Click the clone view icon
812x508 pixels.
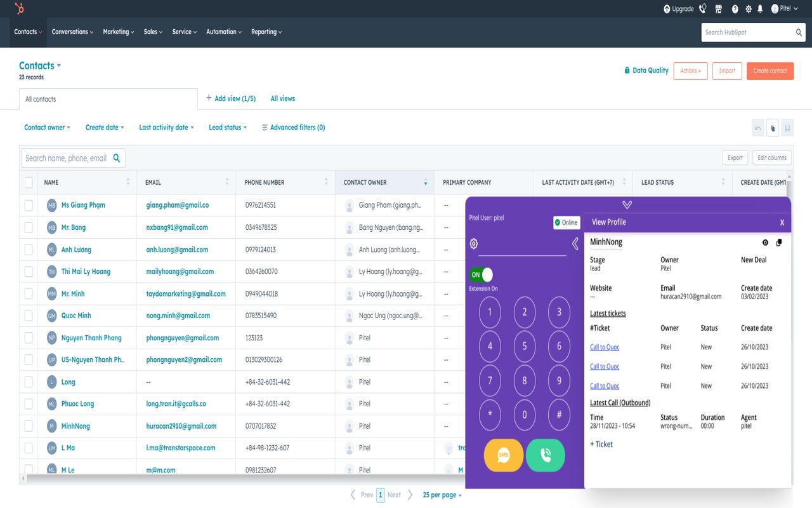(x=773, y=128)
